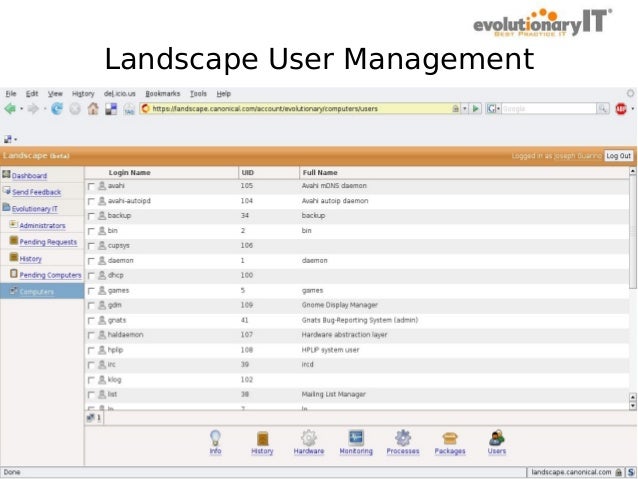Screen dimensions: 638x479
Task: Click the status bar padlock icon
Action: click(x=618, y=472)
